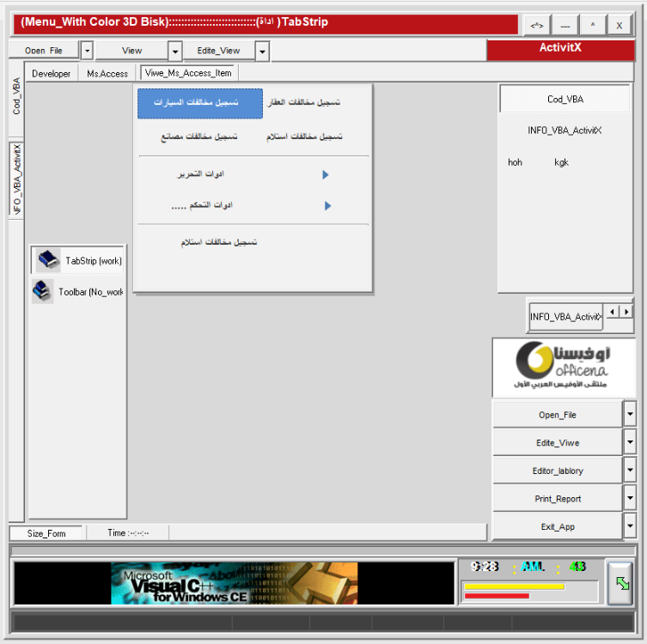647x644 pixels.
Task: Click the Officena logo image
Action: [x=562, y=367]
